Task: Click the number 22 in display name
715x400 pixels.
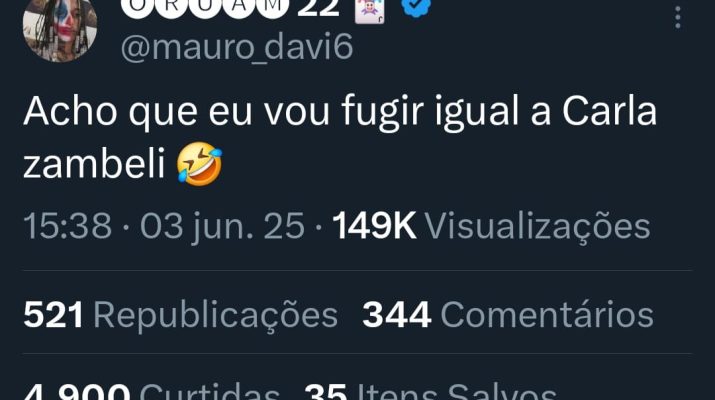Action: [318, 7]
